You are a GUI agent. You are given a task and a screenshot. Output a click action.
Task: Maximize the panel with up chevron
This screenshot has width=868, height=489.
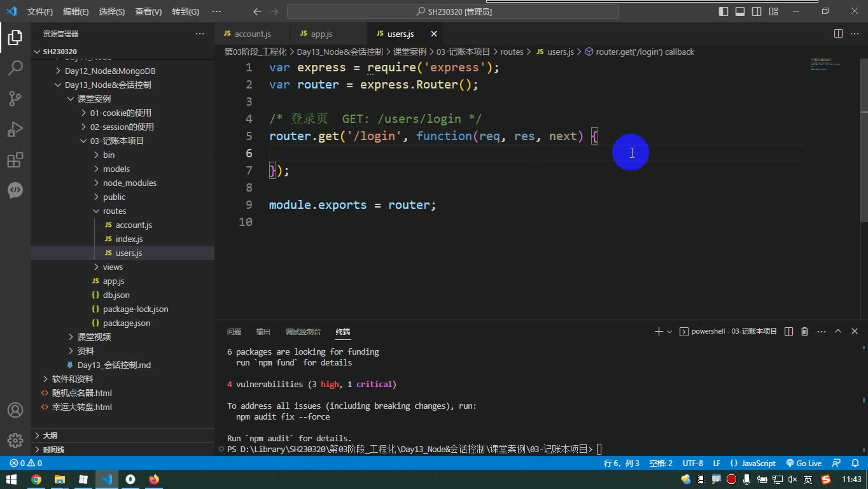838,332
